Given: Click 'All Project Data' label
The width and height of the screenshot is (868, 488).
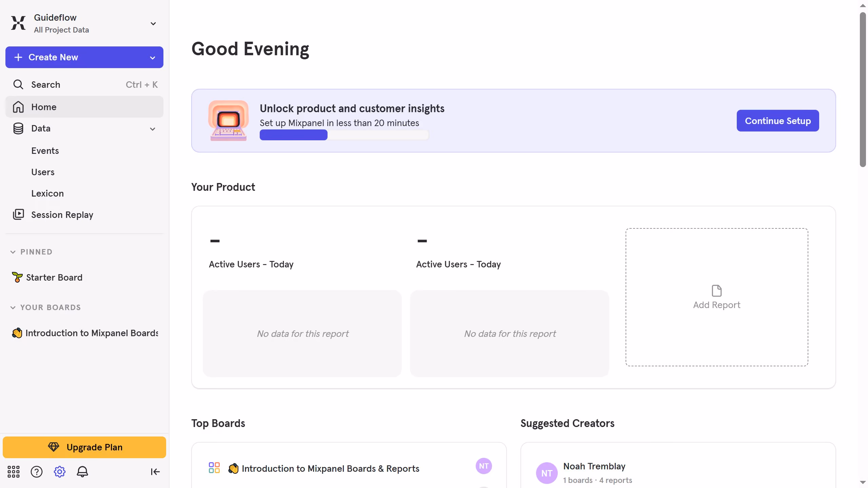Looking at the screenshot, I should pos(61,30).
